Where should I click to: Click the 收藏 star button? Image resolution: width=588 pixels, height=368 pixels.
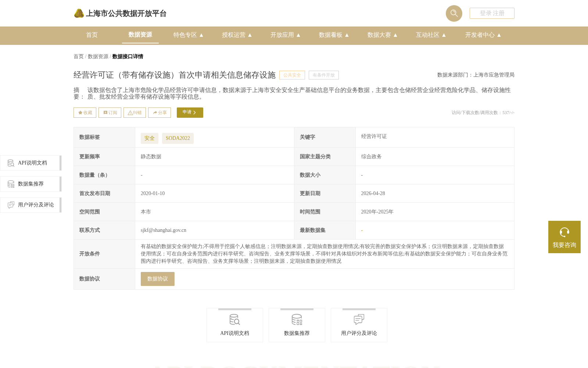(85, 113)
